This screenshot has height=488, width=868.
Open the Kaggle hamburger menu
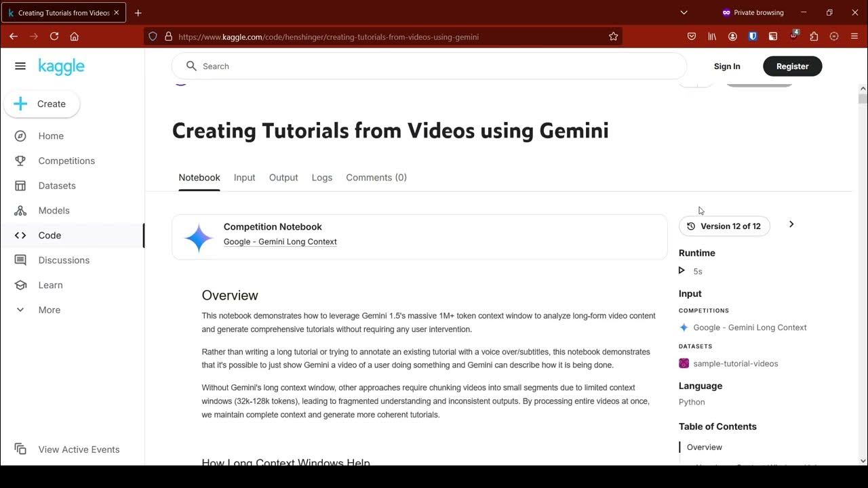(x=20, y=66)
